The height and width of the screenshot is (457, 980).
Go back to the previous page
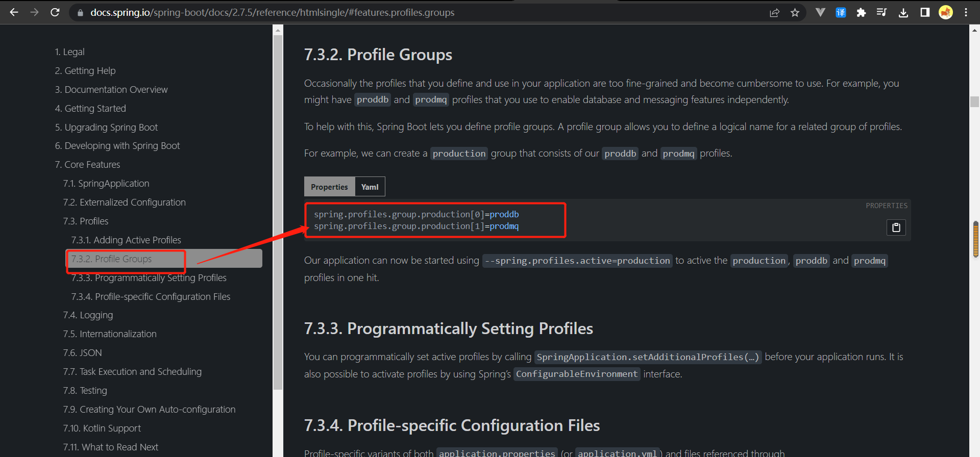[x=14, y=12]
